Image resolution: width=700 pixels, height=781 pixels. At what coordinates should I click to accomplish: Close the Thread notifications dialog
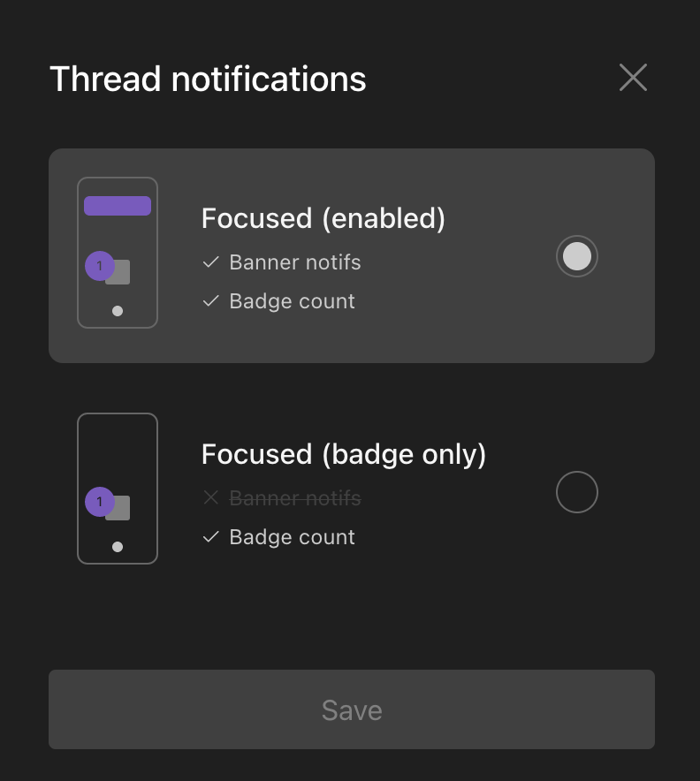click(633, 78)
